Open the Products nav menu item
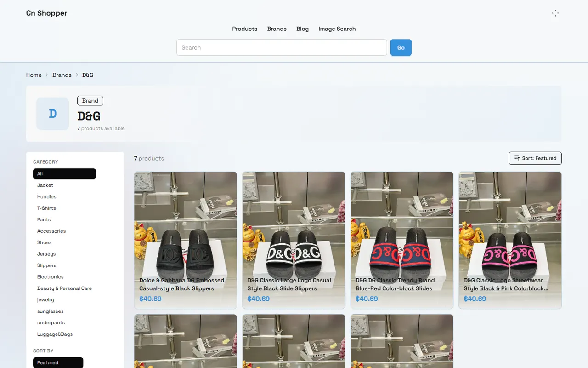588x368 pixels. [x=245, y=29]
